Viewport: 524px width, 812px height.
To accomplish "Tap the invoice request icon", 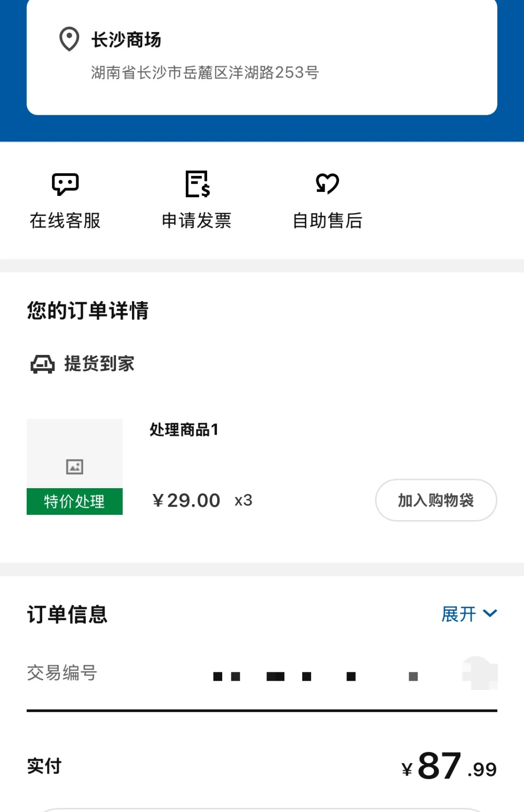I will pos(197,184).
